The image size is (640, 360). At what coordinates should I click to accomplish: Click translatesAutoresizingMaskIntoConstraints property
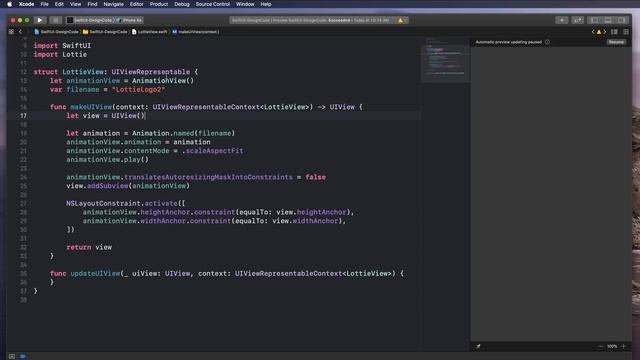click(x=208, y=177)
